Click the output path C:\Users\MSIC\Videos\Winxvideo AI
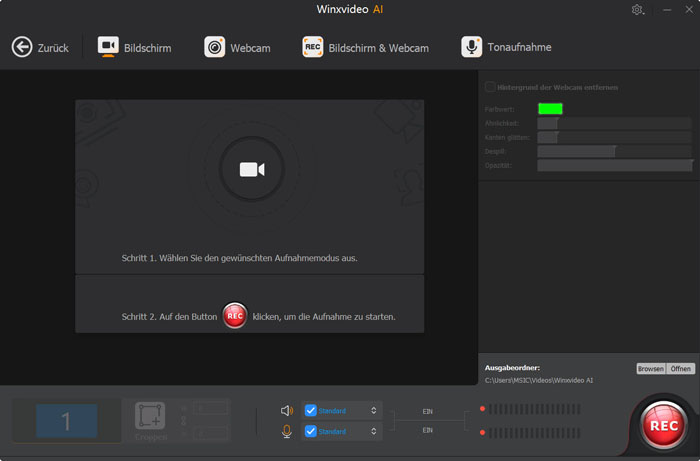The width and height of the screenshot is (700, 461). [539, 380]
